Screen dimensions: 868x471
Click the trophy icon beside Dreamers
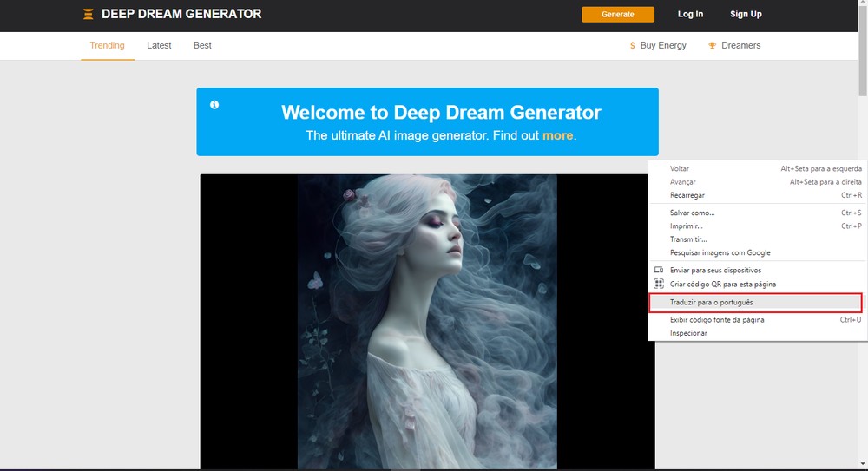[712, 45]
